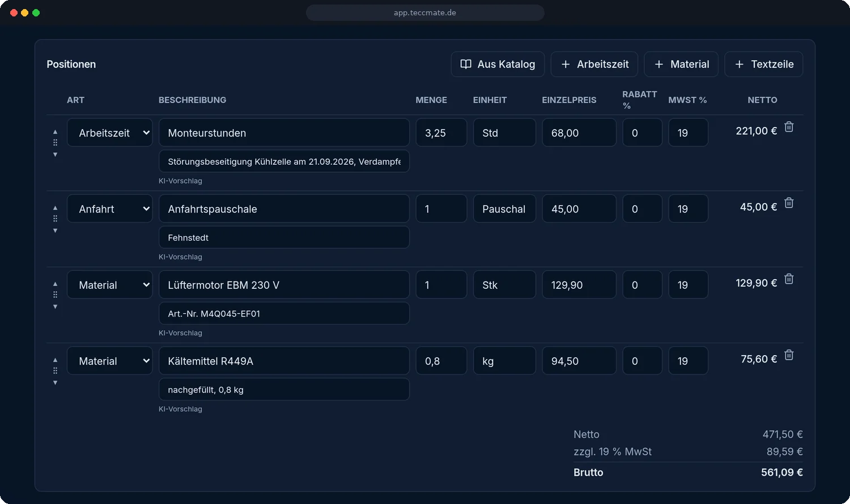Click the Netto total 471,50 €

click(x=783, y=434)
